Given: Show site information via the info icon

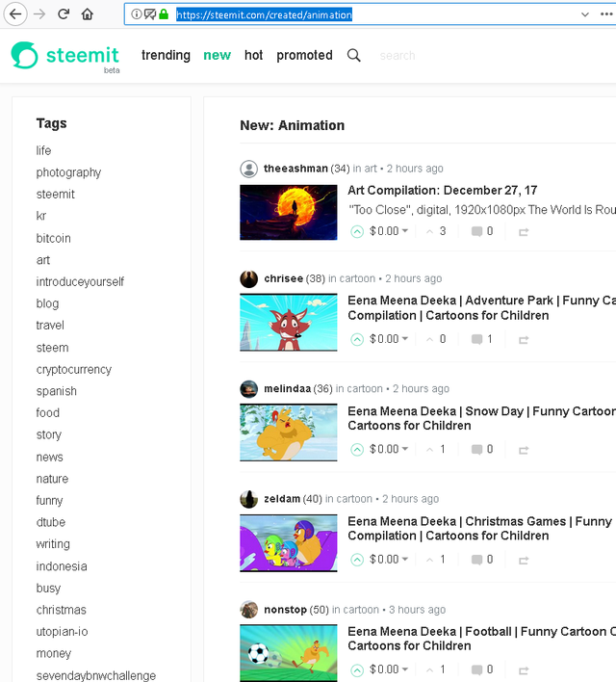Looking at the screenshot, I should (136, 14).
